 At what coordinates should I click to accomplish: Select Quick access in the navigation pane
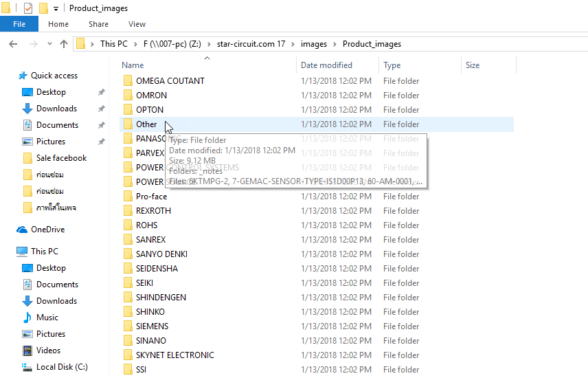[x=47, y=76]
